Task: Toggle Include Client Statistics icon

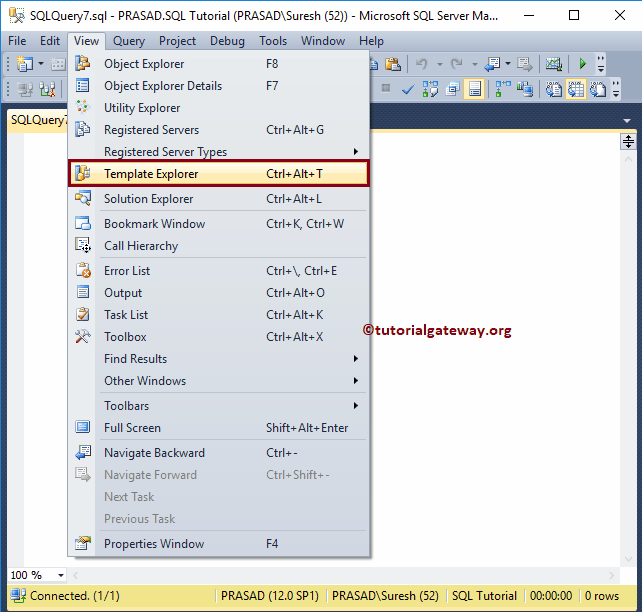Action: tap(525, 89)
